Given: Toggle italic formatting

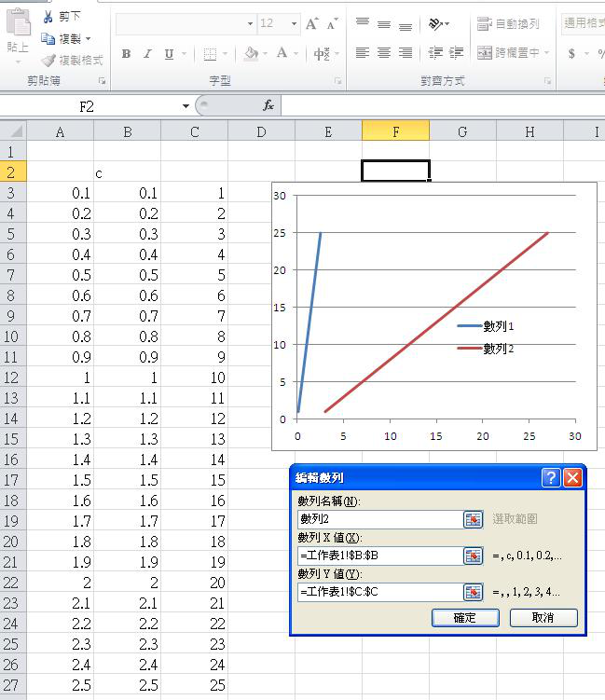Looking at the screenshot, I should (x=148, y=54).
